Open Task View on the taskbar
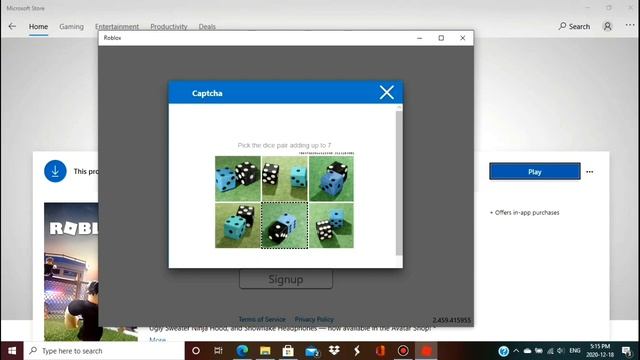This screenshot has width=640, height=360. coord(218,351)
